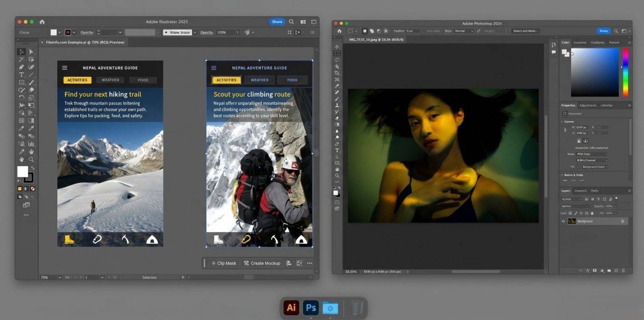The image size is (644, 320).
Task: Click the Add to selection mode button
Action: pyautogui.click(x=371, y=31)
